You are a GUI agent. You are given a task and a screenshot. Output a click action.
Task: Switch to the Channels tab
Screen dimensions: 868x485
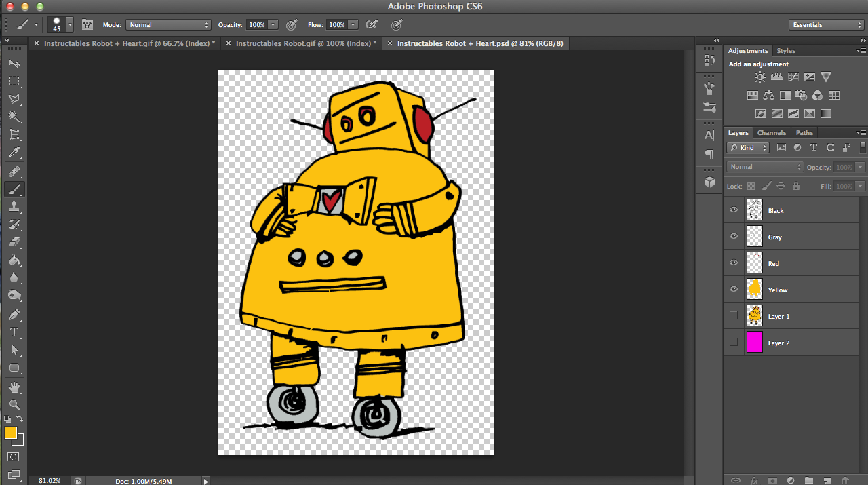(771, 132)
